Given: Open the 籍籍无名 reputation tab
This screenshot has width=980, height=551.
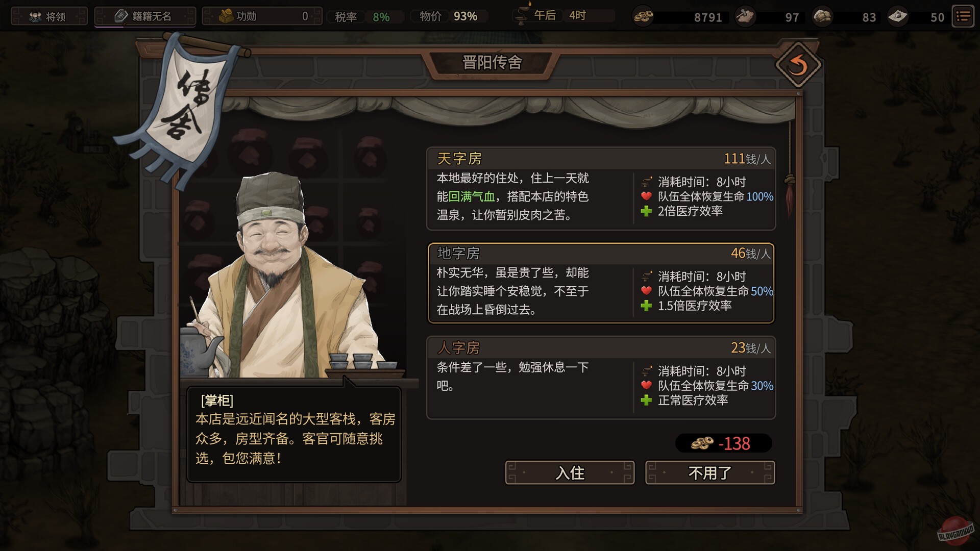Looking at the screenshot, I should (145, 16).
